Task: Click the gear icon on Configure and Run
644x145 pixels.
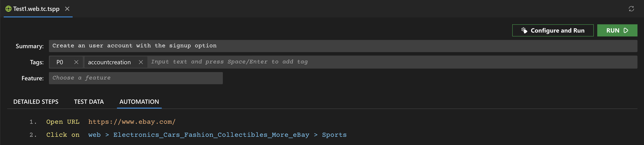Action: 524,30
